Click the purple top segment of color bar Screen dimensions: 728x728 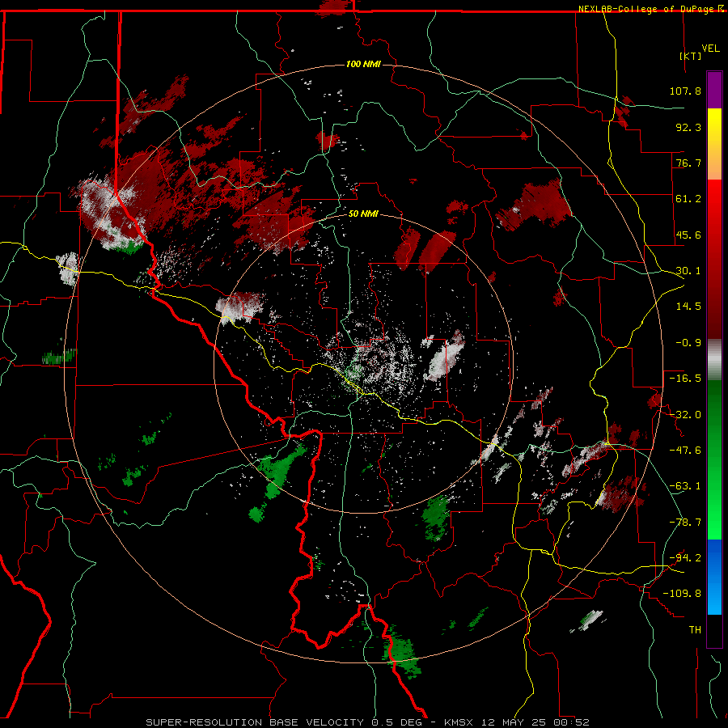714,90
